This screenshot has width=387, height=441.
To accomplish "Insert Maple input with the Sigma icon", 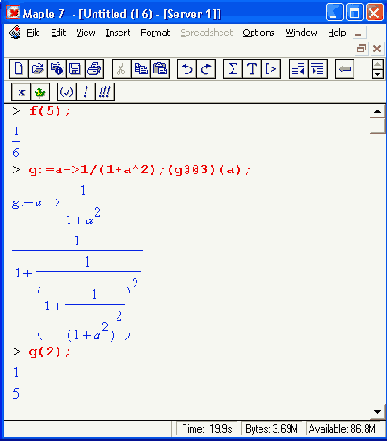I will pyautogui.click(x=233, y=69).
